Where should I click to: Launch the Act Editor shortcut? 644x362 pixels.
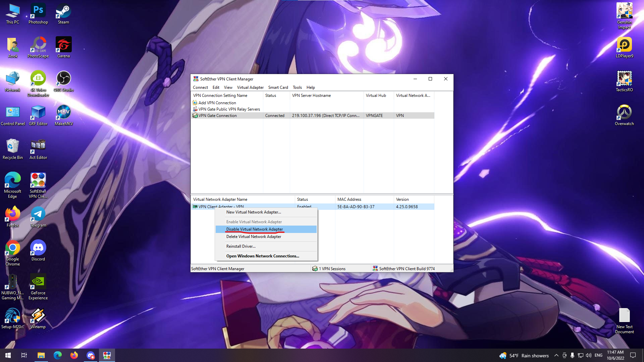click(x=38, y=149)
